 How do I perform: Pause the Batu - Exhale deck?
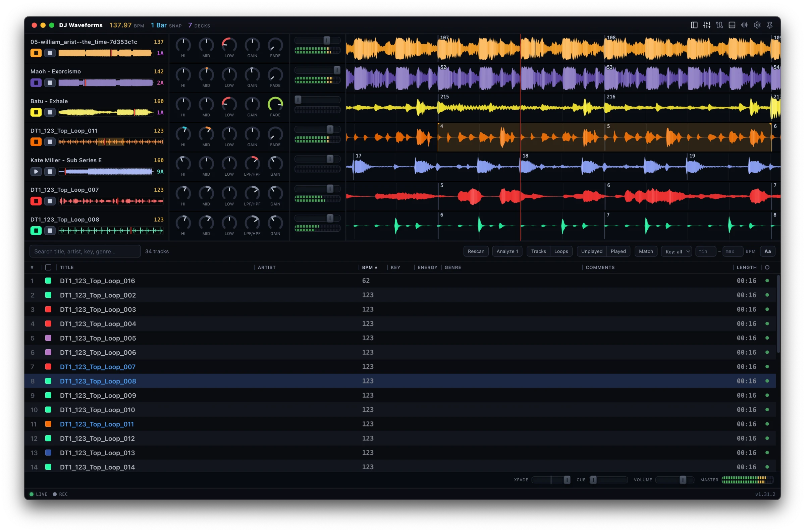click(x=36, y=112)
